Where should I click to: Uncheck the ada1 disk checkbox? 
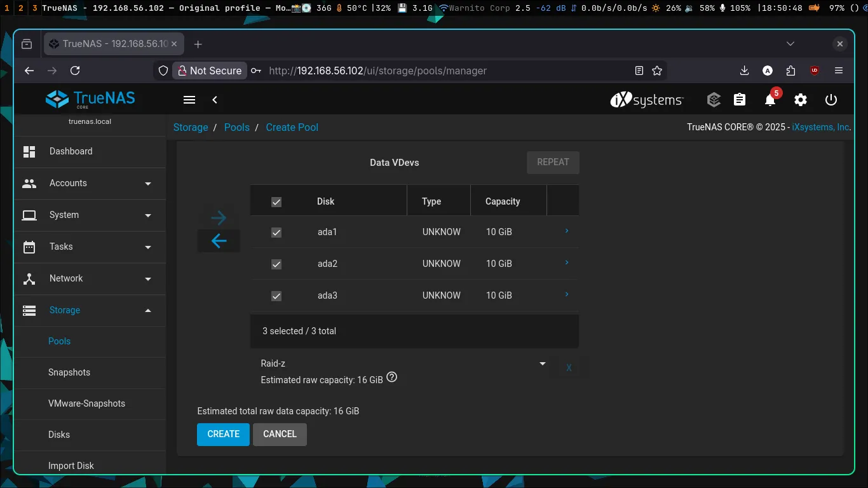pos(276,233)
